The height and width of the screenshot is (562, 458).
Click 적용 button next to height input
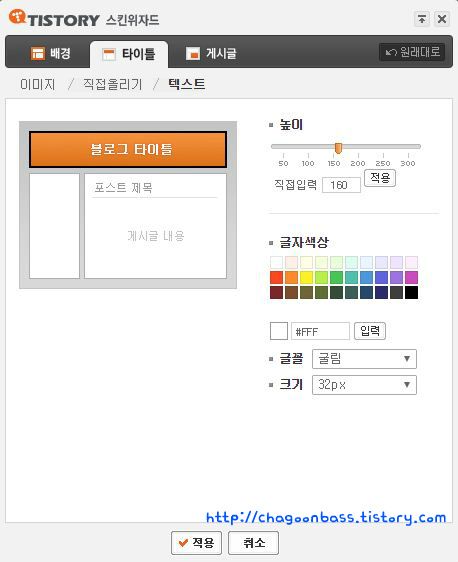point(380,178)
